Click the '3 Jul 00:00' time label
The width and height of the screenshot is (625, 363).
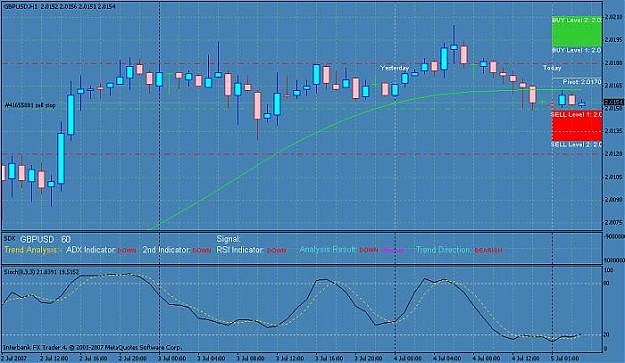172,358
